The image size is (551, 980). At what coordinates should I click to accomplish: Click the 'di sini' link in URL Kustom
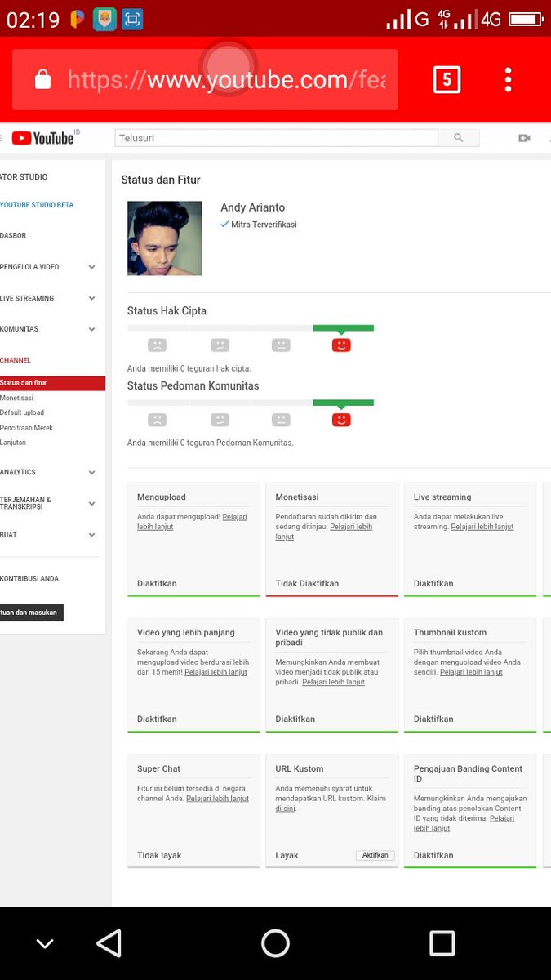coord(286,808)
